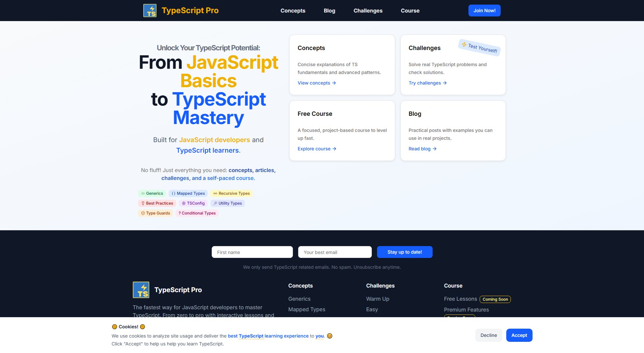Viewport: 644px width, 353px height.
Task: Open the Concepts menu in top navigation
Action: coord(293,11)
